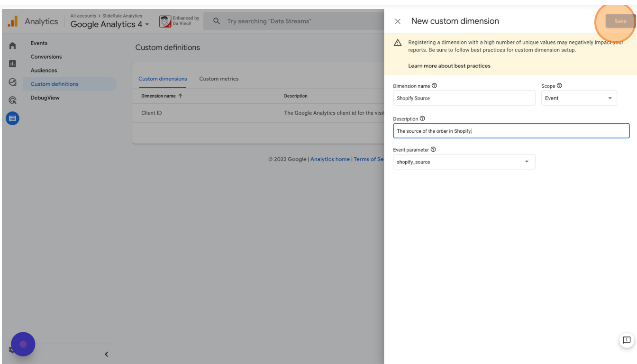Click the help icon beside Dimension name
637x364 pixels.
[x=434, y=86]
